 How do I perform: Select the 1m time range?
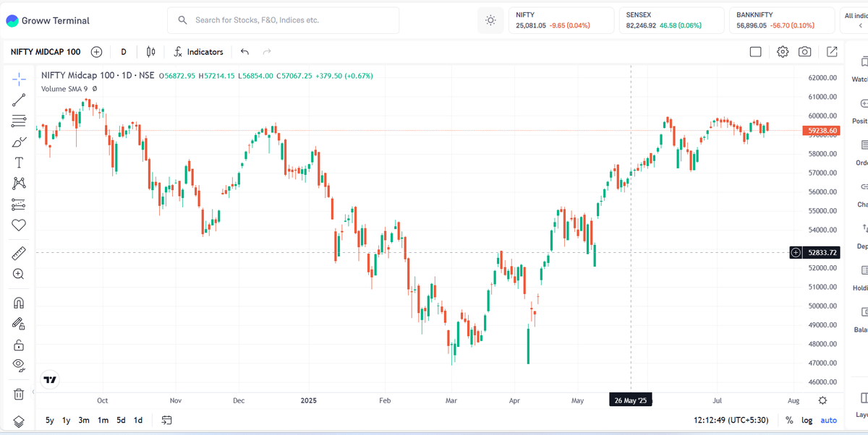[x=103, y=420]
